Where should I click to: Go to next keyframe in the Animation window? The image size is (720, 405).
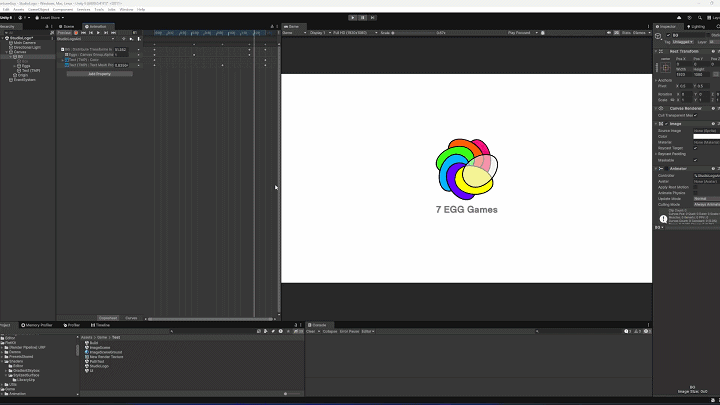click(106, 33)
